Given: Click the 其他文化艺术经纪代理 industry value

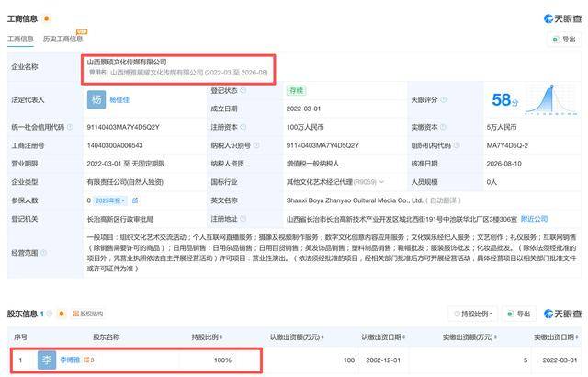Looking at the screenshot, I should (320, 182).
